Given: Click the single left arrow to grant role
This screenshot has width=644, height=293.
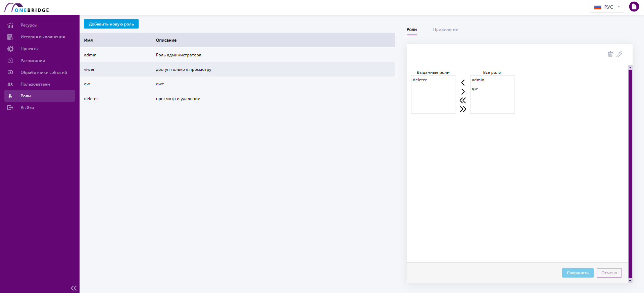Looking at the screenshot, I should 463,83.
